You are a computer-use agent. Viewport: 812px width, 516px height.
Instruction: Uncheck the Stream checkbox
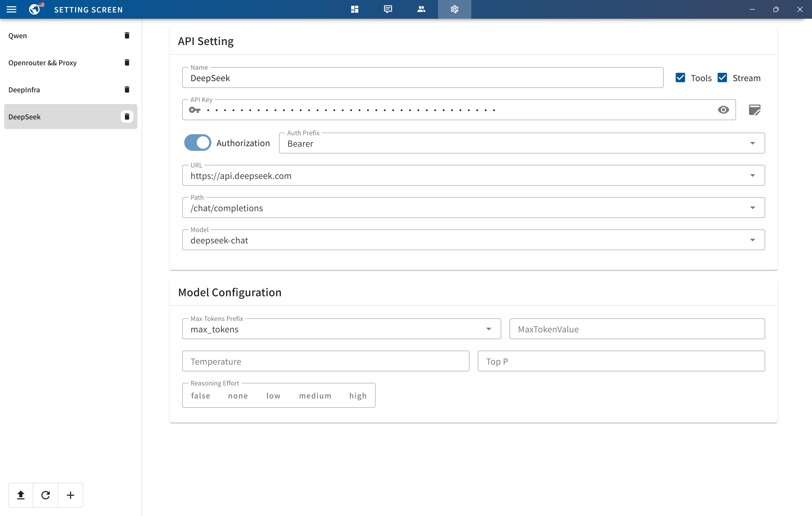tap(722, 78)
